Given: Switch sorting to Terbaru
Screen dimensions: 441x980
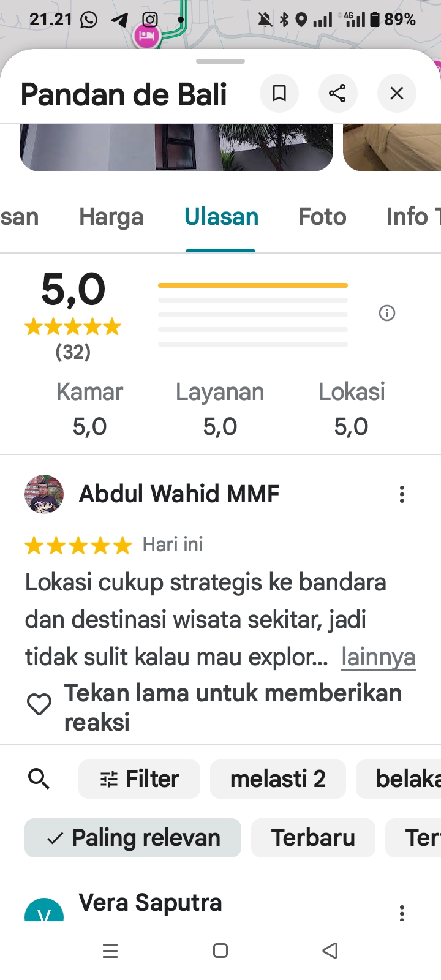Looking at the screenshot, I should click(313, 838).
